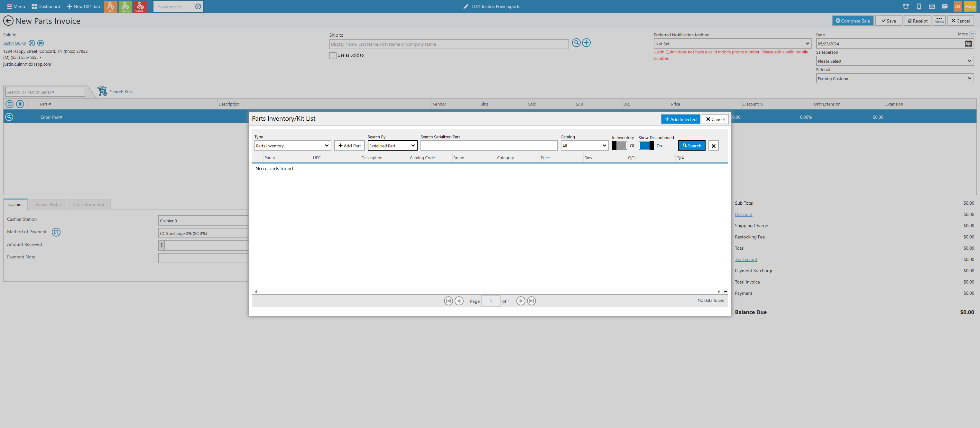Open the Catalog All dropdown
This screenshot has height=428, width=980.
coord(584,146)
